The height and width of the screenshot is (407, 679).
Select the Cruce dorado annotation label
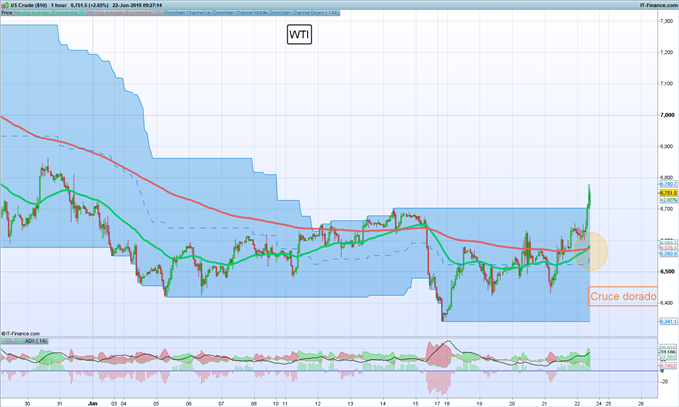point(623,297)
